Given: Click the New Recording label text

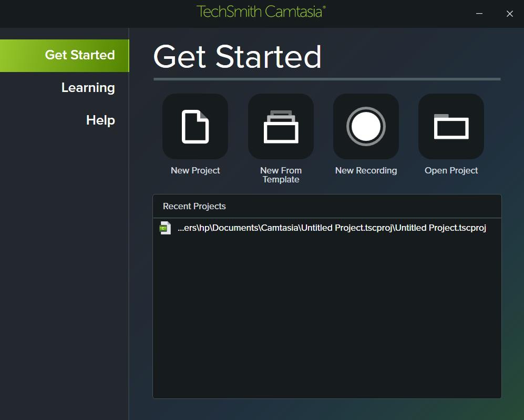Looking at the screenshot, I should click(366, 170).
